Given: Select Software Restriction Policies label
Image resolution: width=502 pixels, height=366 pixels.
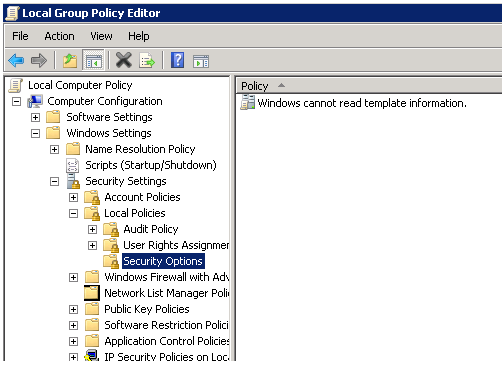Looking at the screenshot, I should pos(166,325).
